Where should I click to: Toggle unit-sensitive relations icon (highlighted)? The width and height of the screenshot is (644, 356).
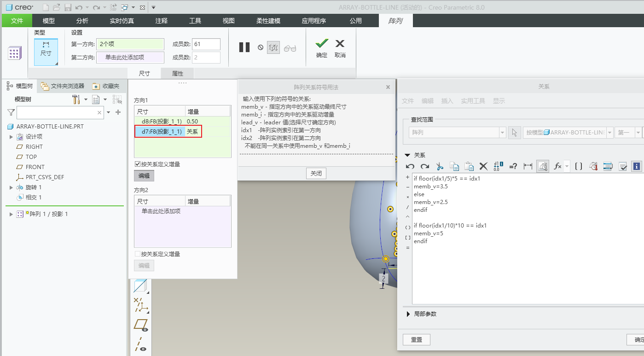pyautogui.click(x=543, y=166)
